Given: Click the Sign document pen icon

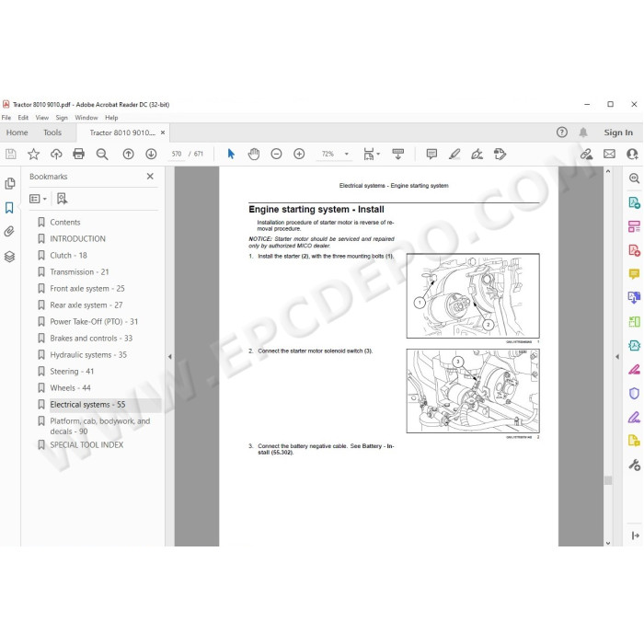Looking at the screenshot, I should point(477,154).
